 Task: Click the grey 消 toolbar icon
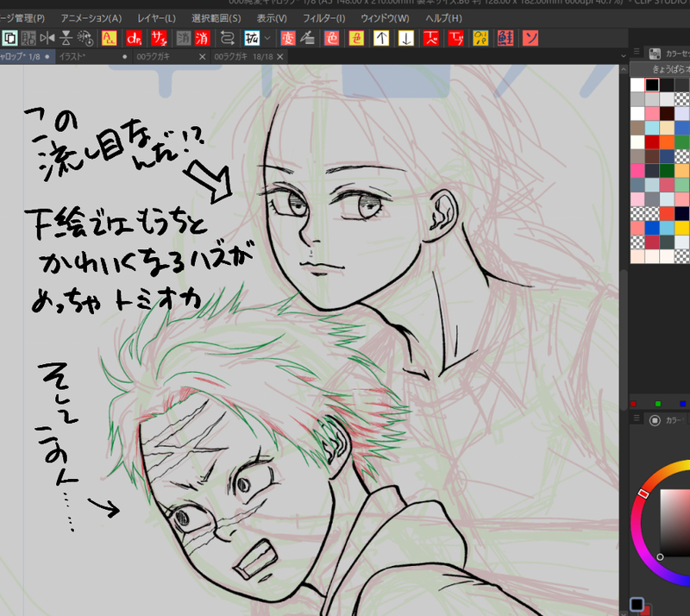[184, 38]
